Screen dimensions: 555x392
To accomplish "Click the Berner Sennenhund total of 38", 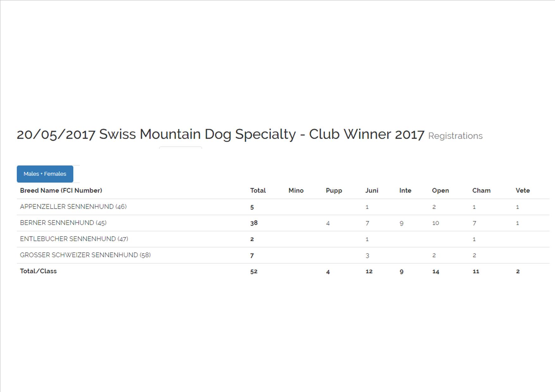I will click(x=254, y=223).
